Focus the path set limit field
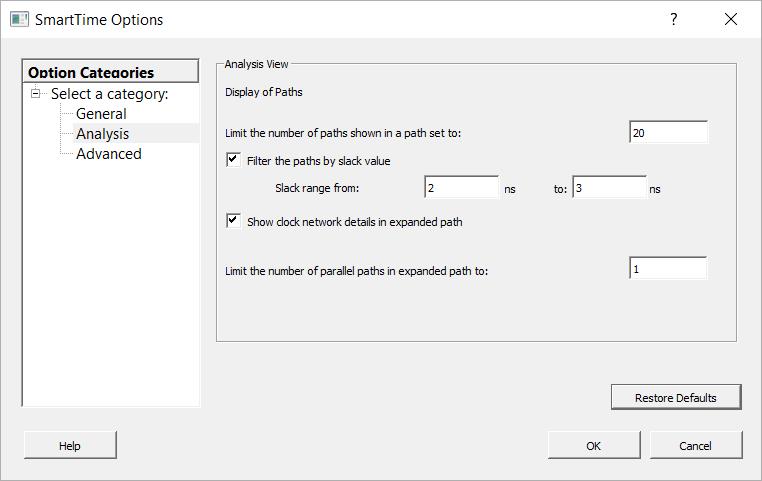Image resolution: width=762 pixels, height=481 pixels. (668, 132)
